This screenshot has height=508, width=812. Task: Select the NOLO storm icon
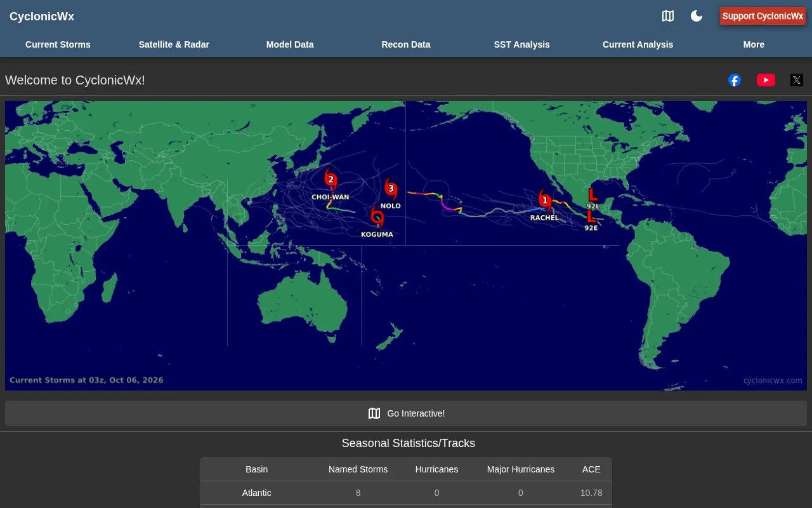point(391,189)
